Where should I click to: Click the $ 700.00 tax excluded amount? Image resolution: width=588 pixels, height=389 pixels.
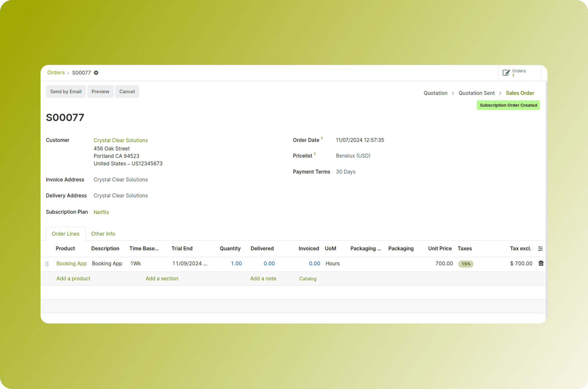521,264
